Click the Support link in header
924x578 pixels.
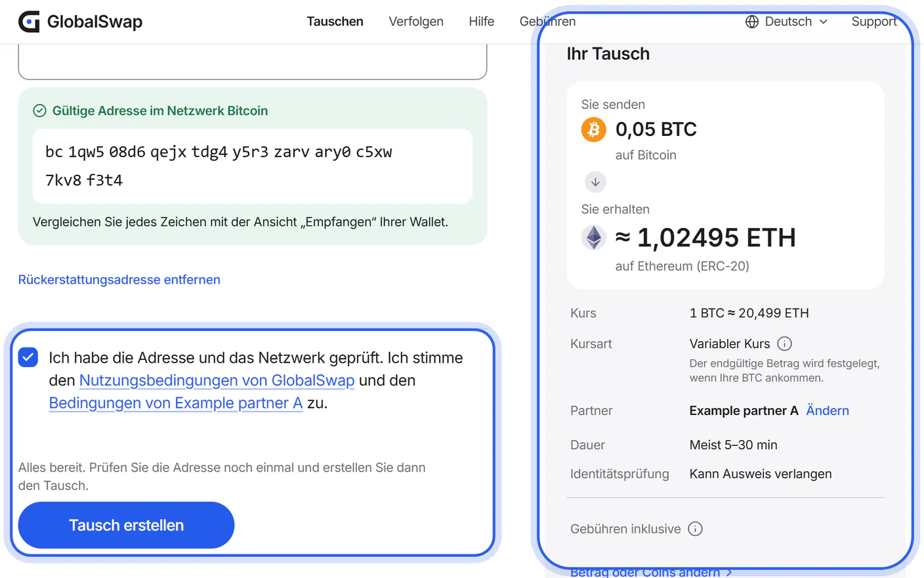click(873, 22)
